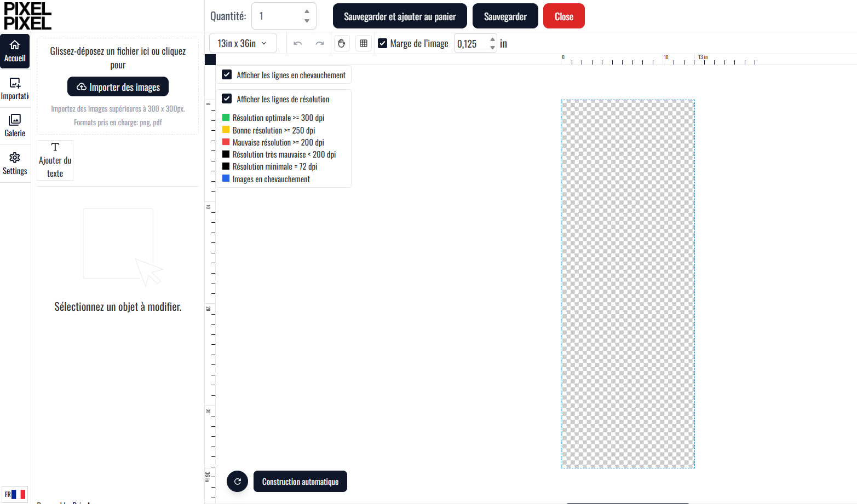Click the redo arrow icon
Screen dimensions: 857x504
320,43
